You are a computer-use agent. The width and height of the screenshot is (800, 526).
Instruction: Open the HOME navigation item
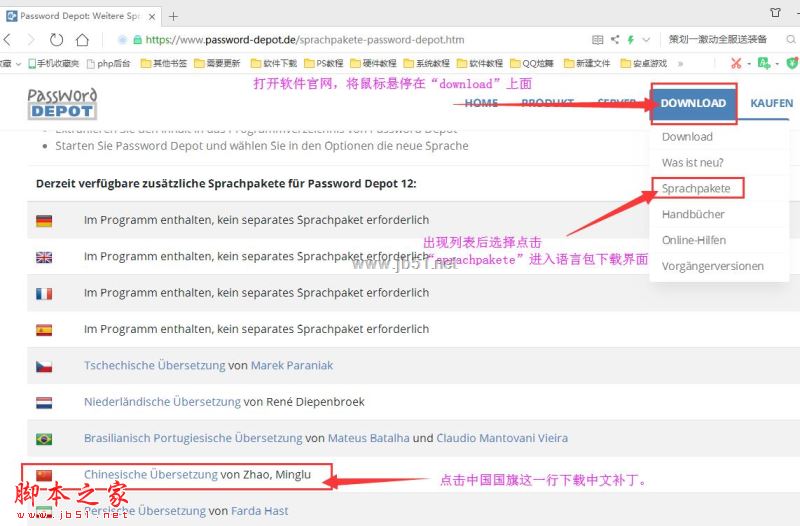(481, 103)
